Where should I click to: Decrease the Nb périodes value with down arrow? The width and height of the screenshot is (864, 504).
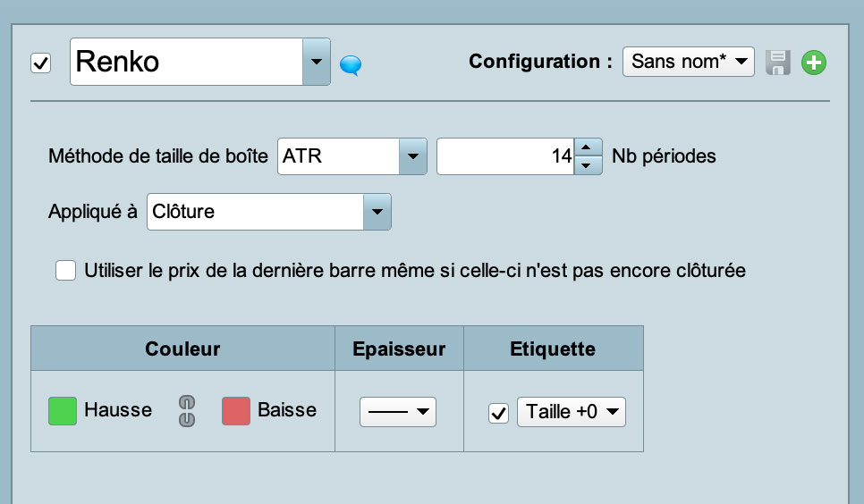coord(588,165)
